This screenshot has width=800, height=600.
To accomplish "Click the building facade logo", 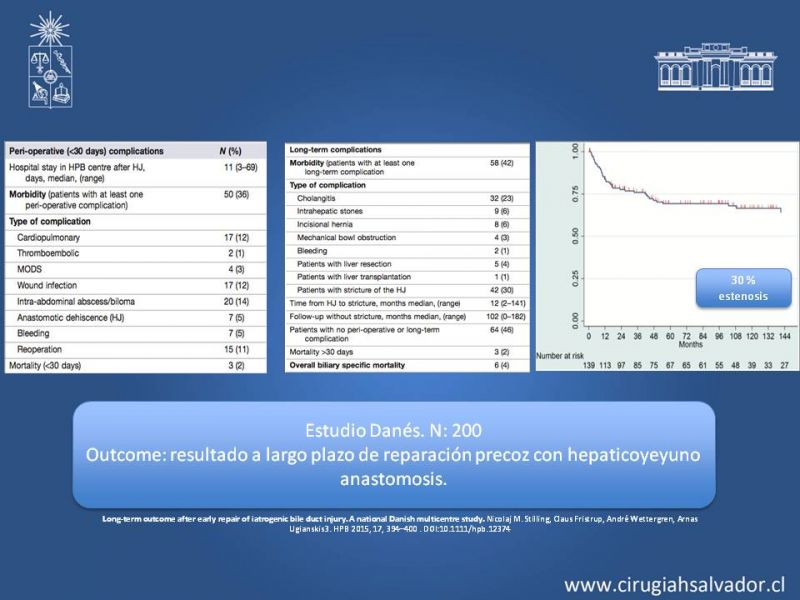I will (714, 64).
